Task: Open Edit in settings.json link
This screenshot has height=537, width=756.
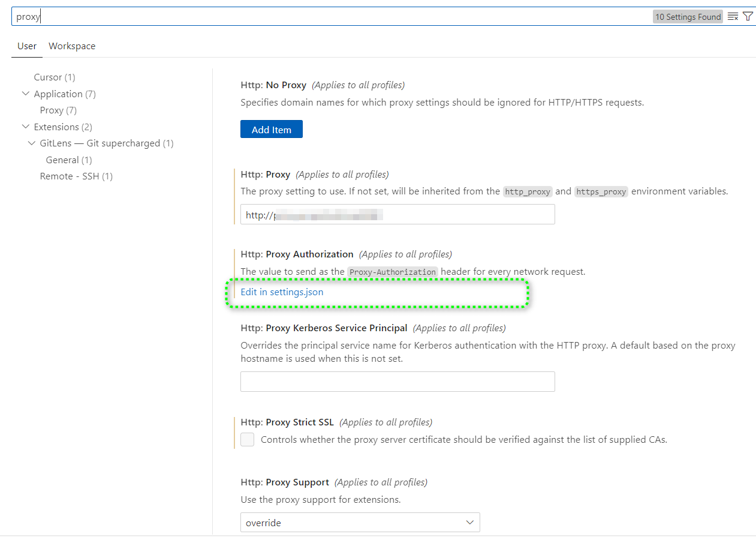Action: tap(282, 292)
